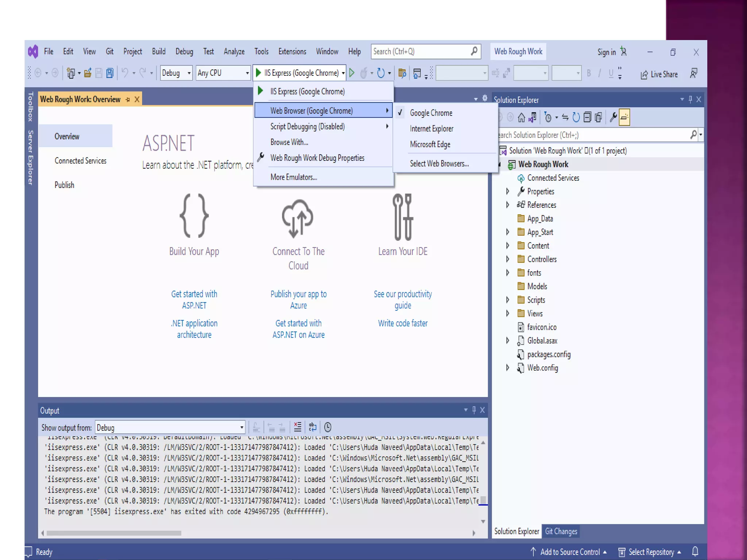
Task: Expand the Views folder
Action: pyautogui.click(x=507, y=313)
